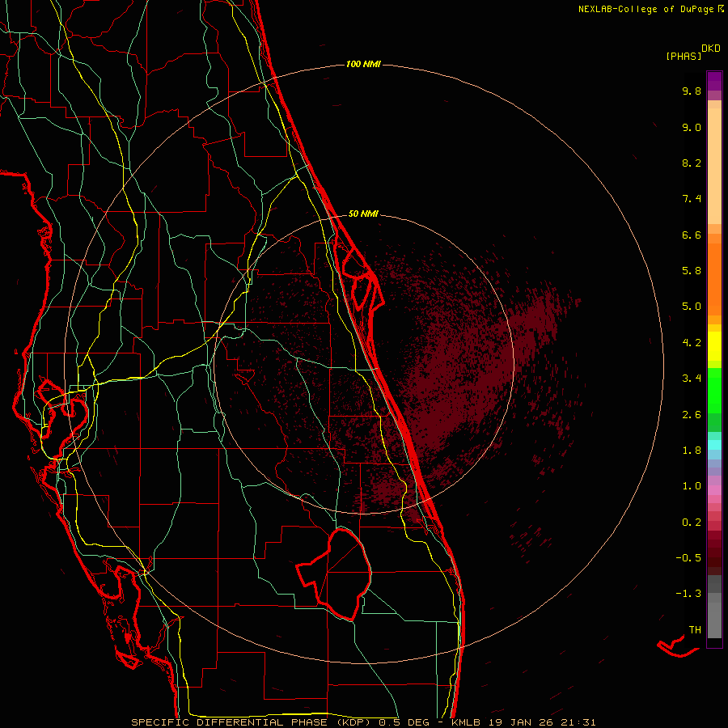
Task: Click the 0.5 DEG elevation text
Action: tap(404, 722)
